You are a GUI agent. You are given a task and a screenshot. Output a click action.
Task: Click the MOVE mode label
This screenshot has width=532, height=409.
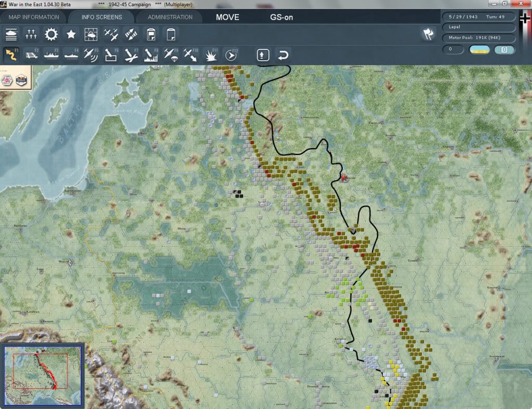point(228,17)
